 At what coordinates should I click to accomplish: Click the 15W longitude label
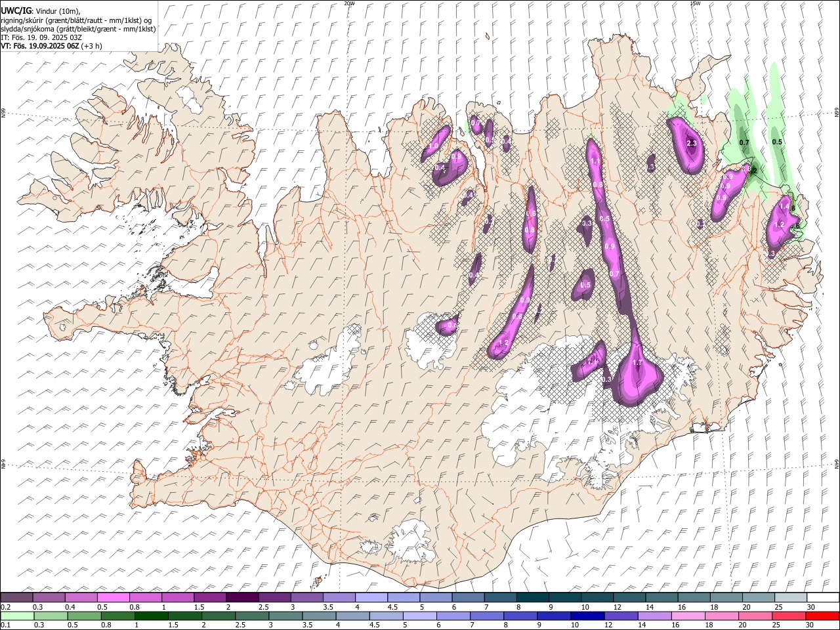[x=695, y=3]
